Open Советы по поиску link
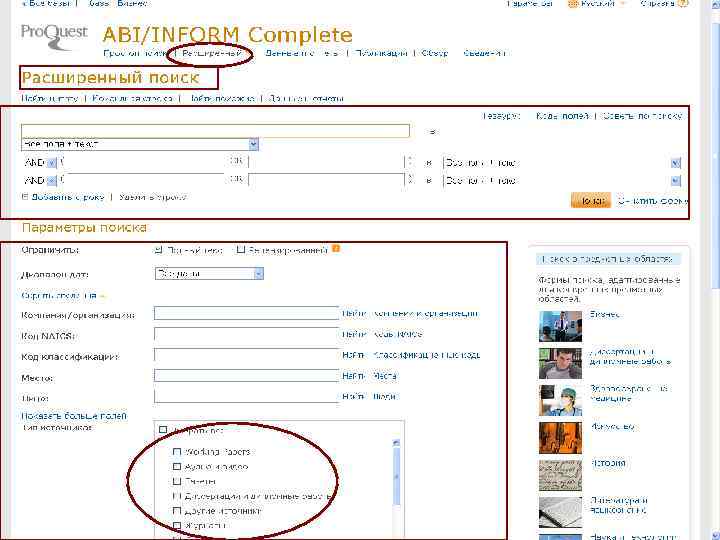The height and width of the screenshot is (540, 720). click(x=643, y=116)
